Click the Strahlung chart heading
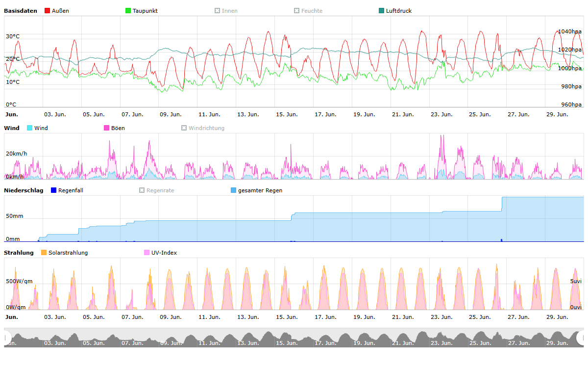 coord(19,253)
